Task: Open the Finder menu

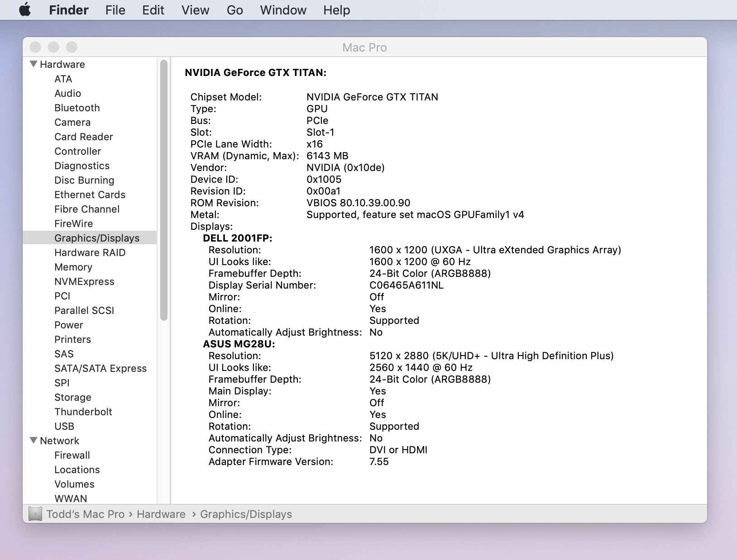Action: coord(69,10)
